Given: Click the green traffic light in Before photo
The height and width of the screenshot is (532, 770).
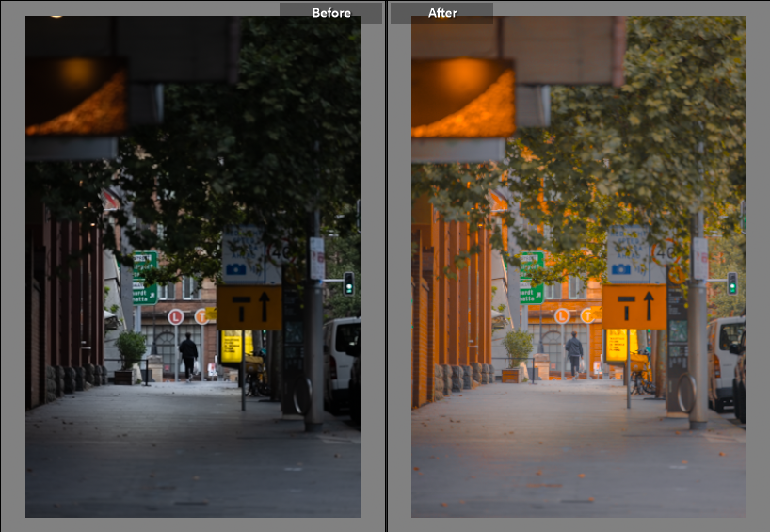Looking at the screenshot, I should coord(348,282).
